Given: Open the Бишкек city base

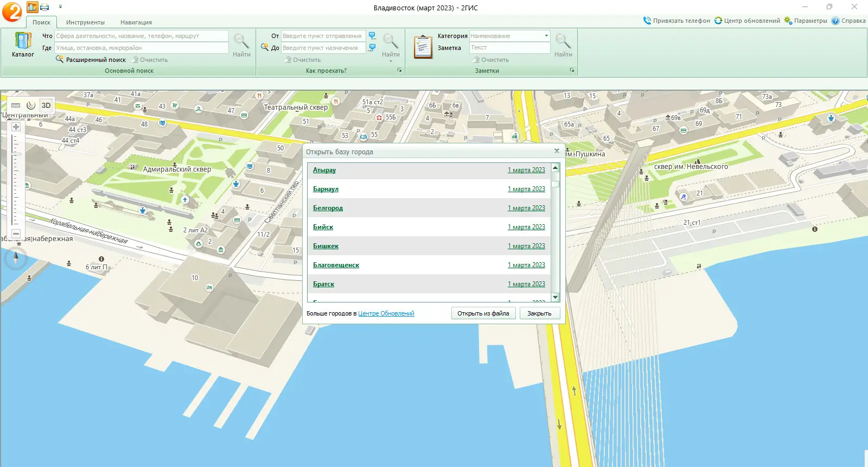Looking at the screenshot, I should tap(325, 246).
